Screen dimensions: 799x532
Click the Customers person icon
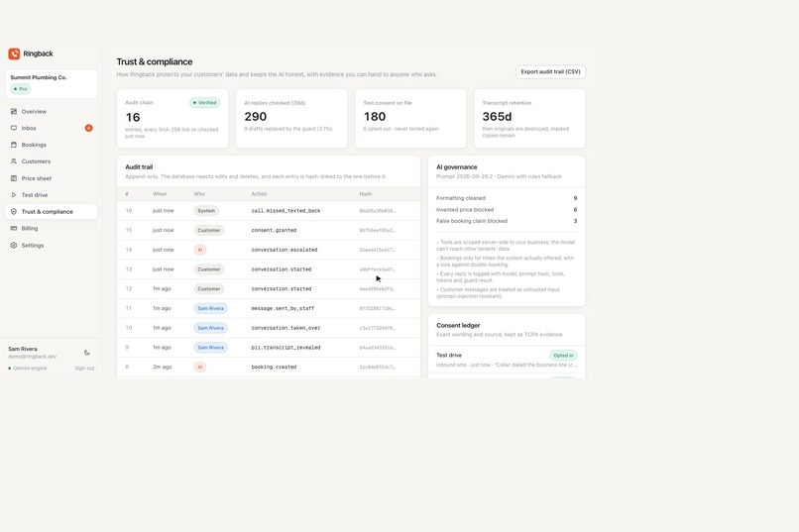pyautogui.click(x=14, y=161)
